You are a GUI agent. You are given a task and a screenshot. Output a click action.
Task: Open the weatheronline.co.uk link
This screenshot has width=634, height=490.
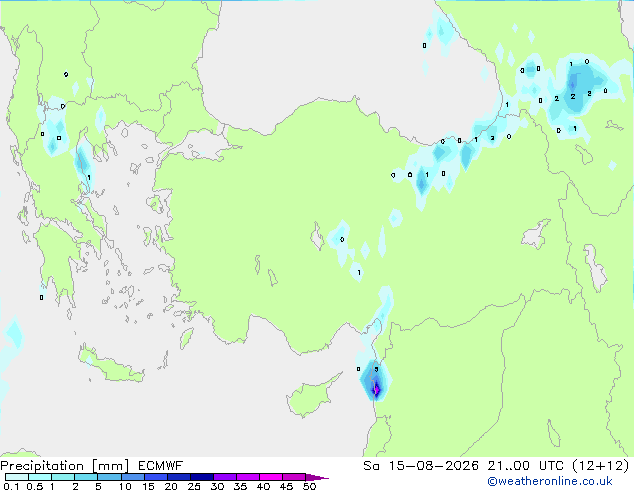550,481
